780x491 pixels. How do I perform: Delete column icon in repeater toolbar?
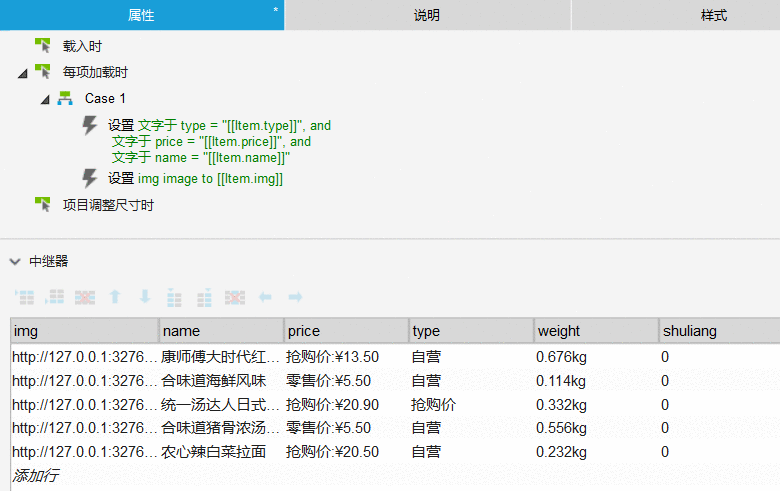coord(235,297)
